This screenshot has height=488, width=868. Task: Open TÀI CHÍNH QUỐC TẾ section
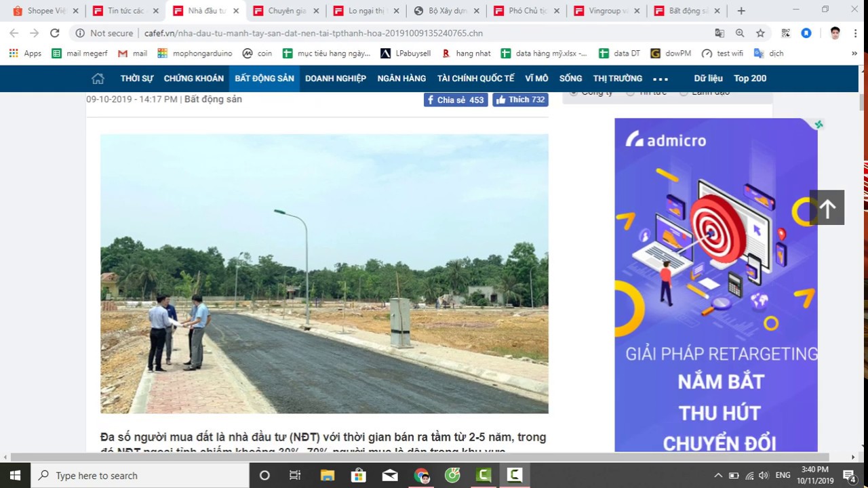pyautogui.click(x=475, y=79)
